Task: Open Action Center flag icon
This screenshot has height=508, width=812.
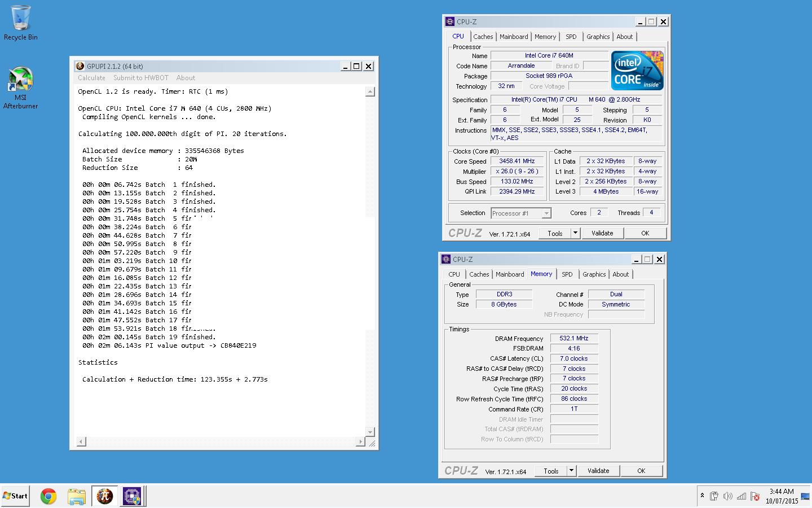Action: coord(755,496)
